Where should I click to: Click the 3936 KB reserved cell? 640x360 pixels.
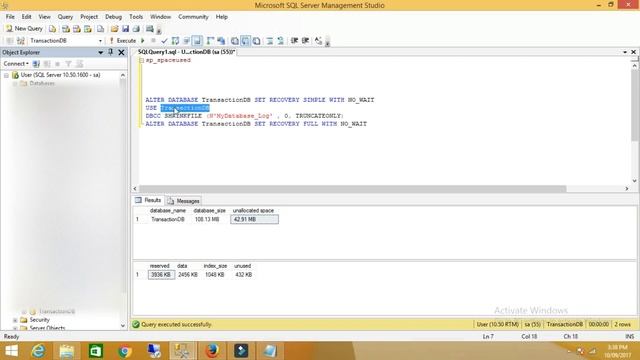click(161, 275)
